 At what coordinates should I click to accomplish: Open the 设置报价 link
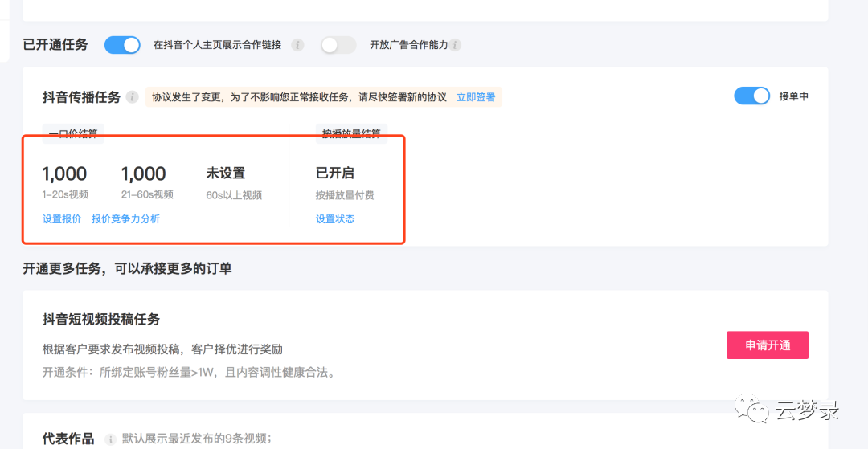[x=62, y=219]
